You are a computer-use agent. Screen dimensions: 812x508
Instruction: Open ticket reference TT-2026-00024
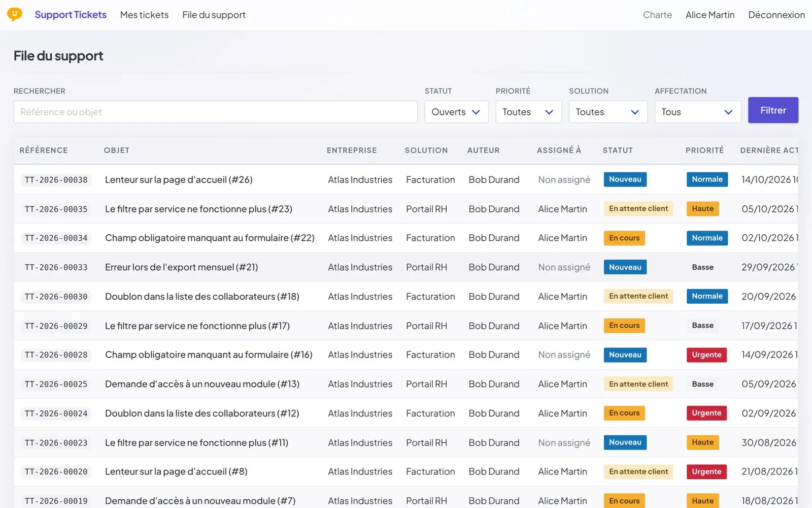[x=56, y=414]
